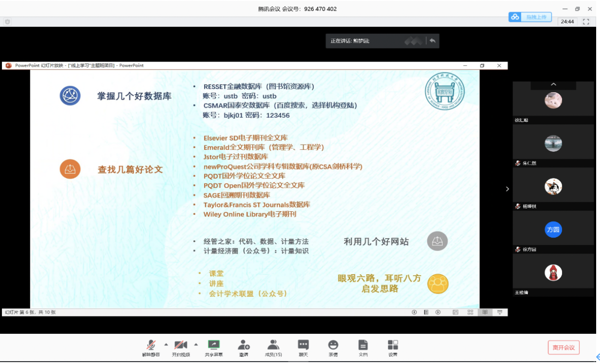Open meeting 设置 settings
Screen dimensions: 600x364
coord(393,348)
